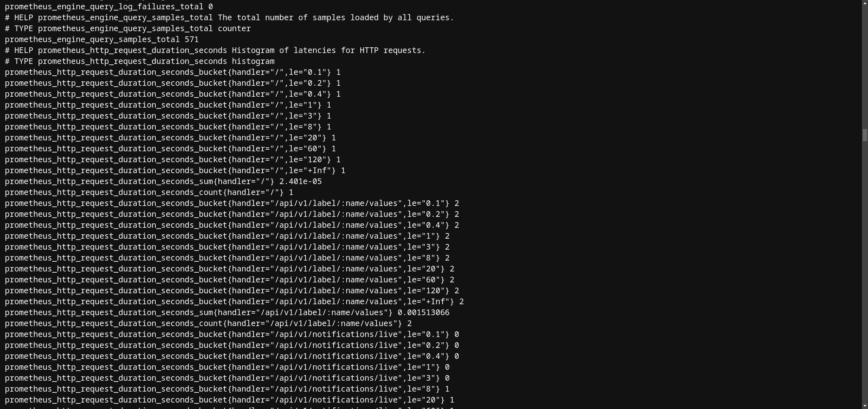Click the query_log_failures_total 0 line

click(x=108, y=7)
